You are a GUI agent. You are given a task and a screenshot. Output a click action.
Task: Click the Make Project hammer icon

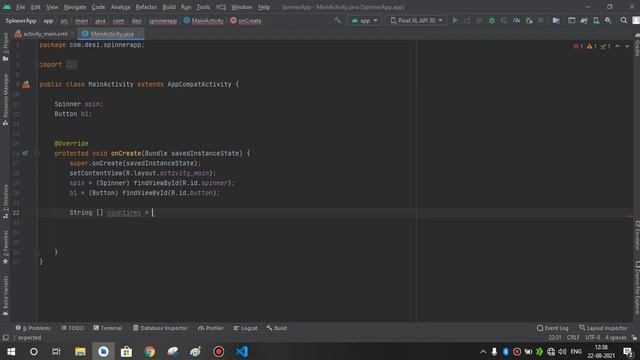337,20
